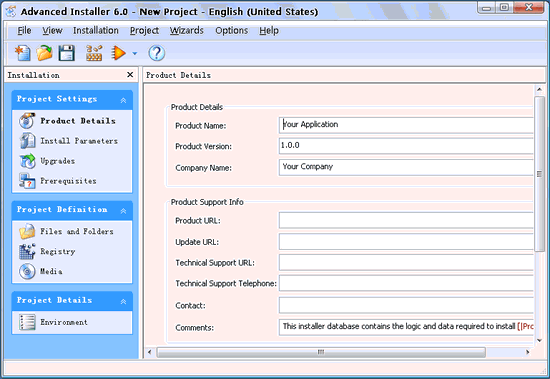Open the File menu
The width and height of the screenshot is (550, 379).
24,31
